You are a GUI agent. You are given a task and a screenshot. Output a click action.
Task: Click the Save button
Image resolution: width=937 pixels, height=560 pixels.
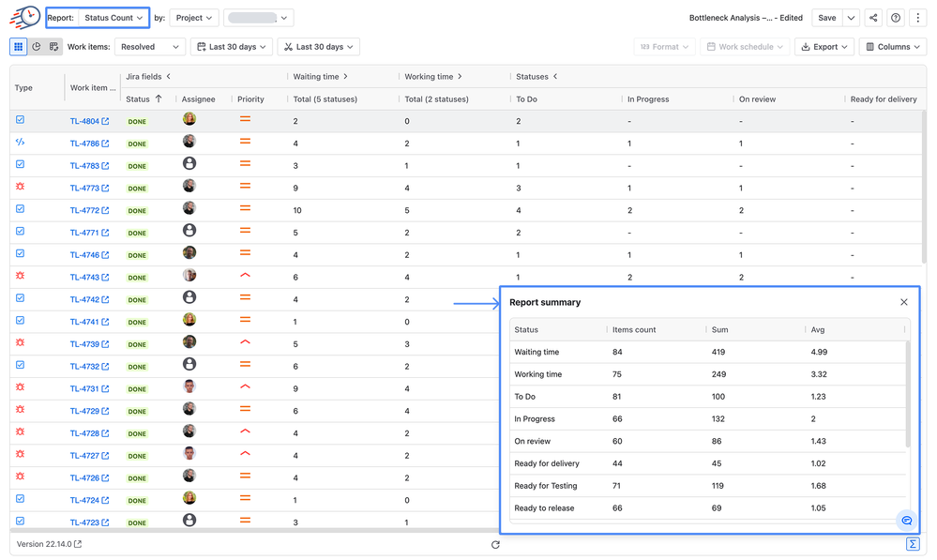pyautogui.click(x=827, y=18)
